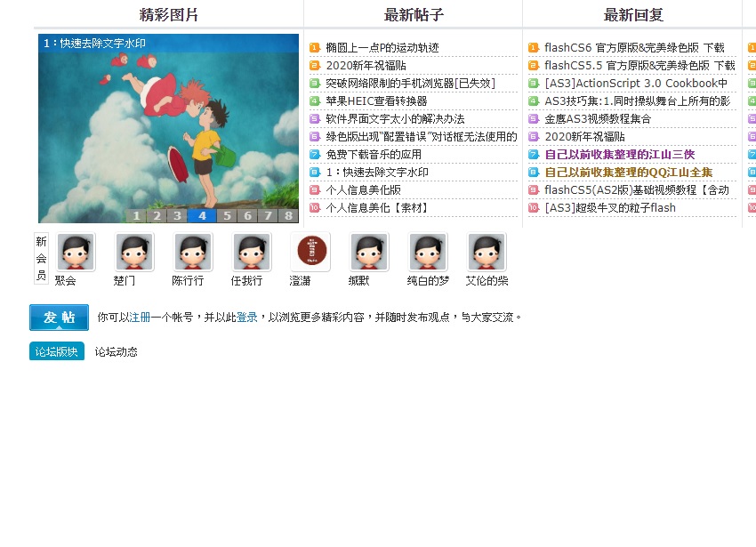
Task: Show slide 1 in the picture carousel
Action: click(136, 215)
